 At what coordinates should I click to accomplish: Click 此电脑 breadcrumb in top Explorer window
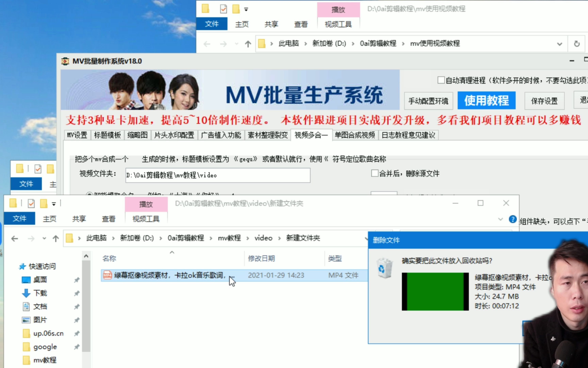tap(289, 44)
